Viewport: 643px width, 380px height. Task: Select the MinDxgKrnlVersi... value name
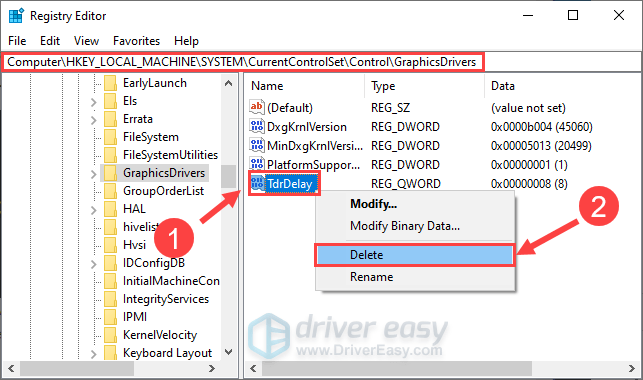(315, 146)
